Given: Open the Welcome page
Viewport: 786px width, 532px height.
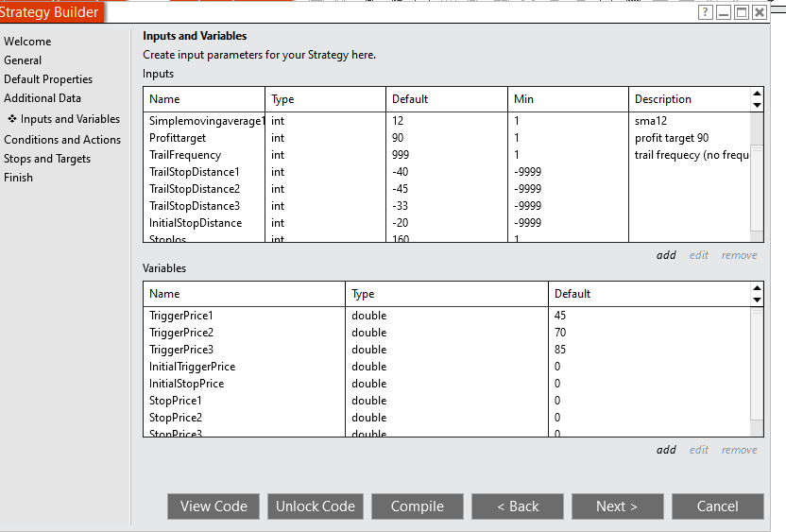Looking at the screenshot, I should [x=27, y=42].
